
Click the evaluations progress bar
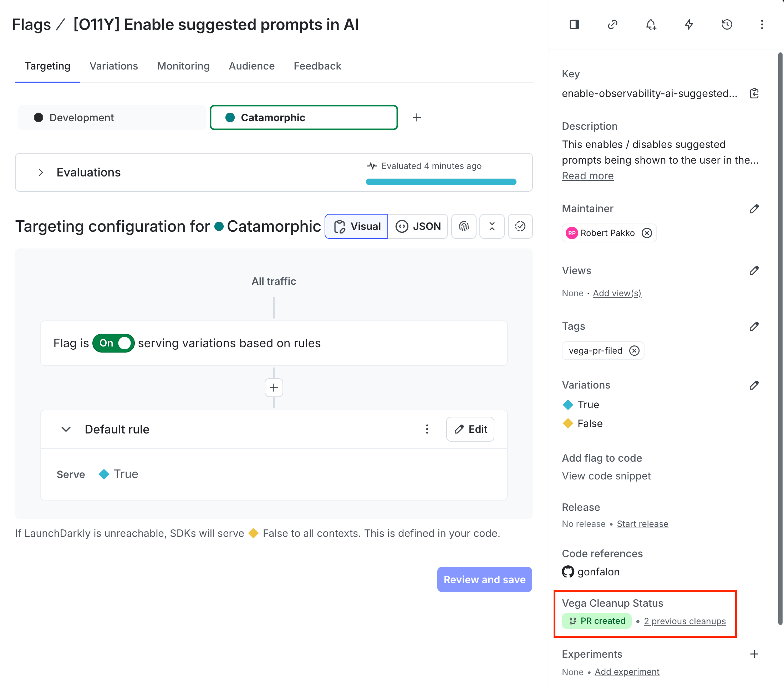[441, 182]
